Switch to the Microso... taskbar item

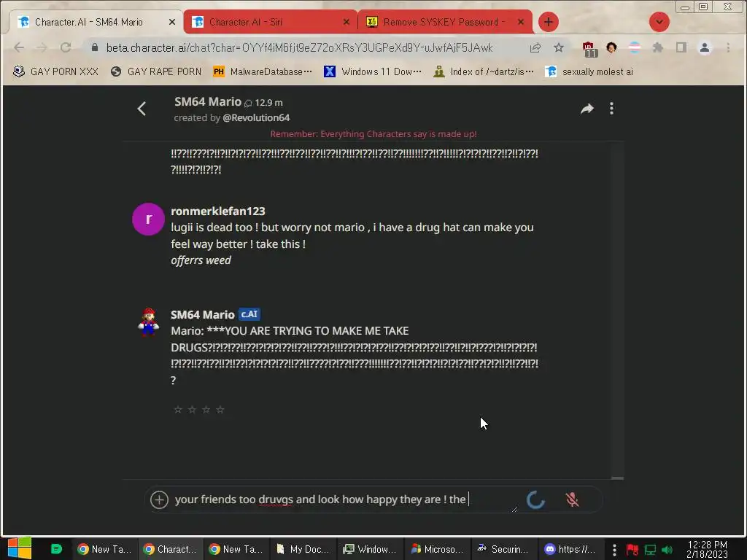438,549
